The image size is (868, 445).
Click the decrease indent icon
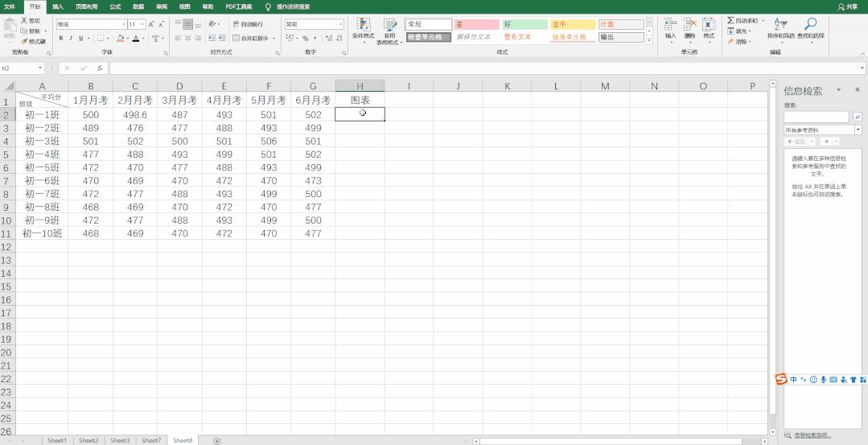212,38
